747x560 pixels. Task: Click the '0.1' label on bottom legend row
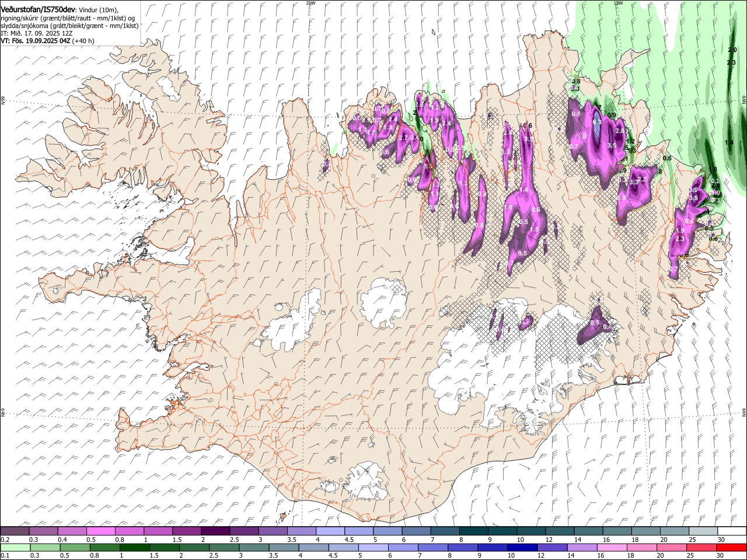point(5,555)
